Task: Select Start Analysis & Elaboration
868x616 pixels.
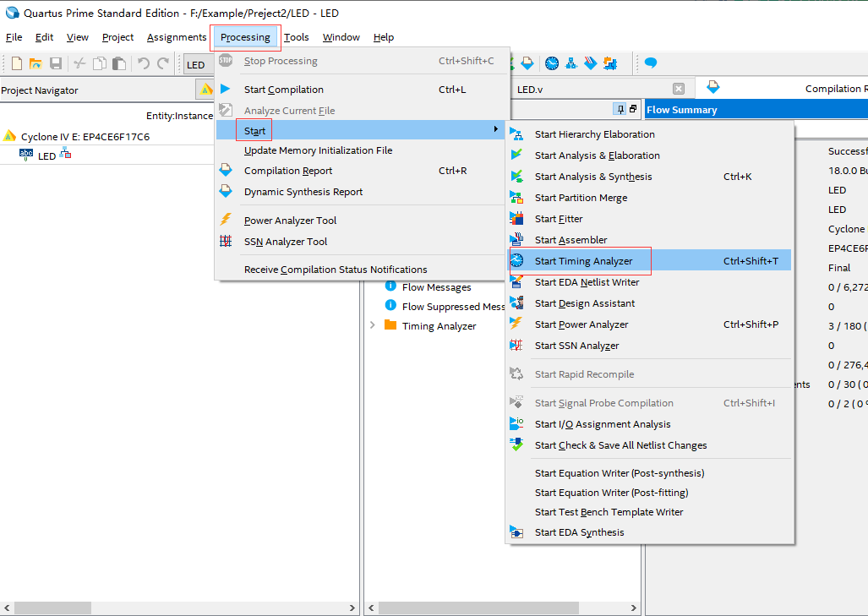Action: (x=650, y=155)
